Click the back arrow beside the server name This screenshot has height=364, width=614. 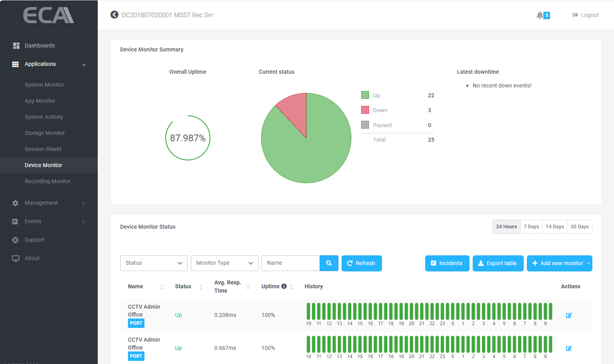(x=114, y=15)
